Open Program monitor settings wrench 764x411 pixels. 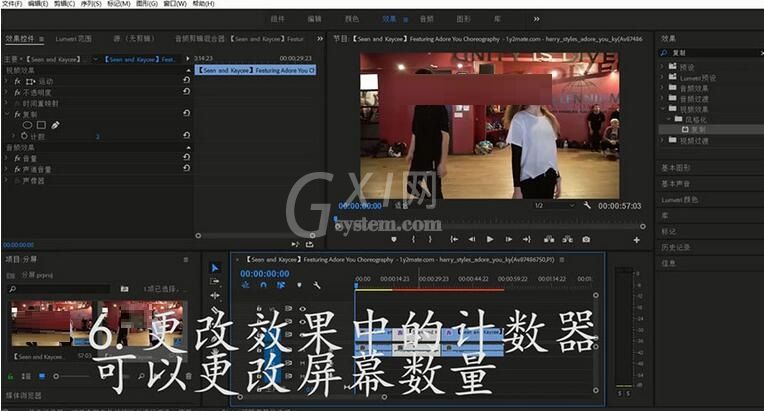[x=587, y=206]
